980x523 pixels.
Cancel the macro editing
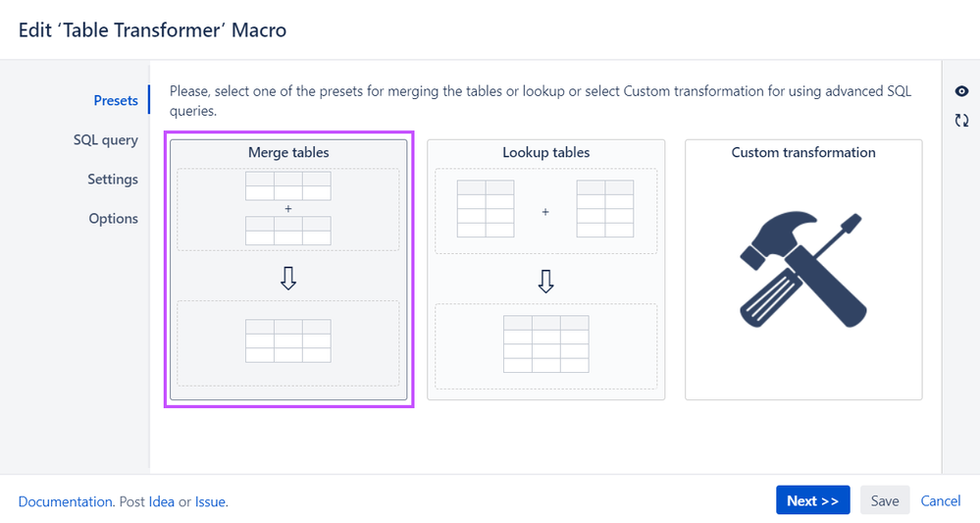[x=940, y=500]
